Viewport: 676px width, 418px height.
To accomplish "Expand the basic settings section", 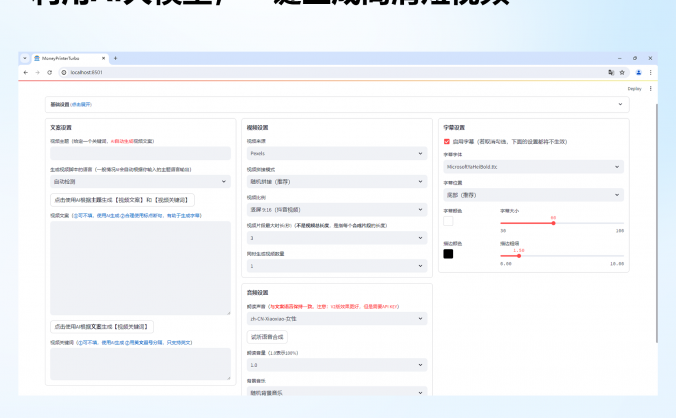I will (x=337, y=104).
